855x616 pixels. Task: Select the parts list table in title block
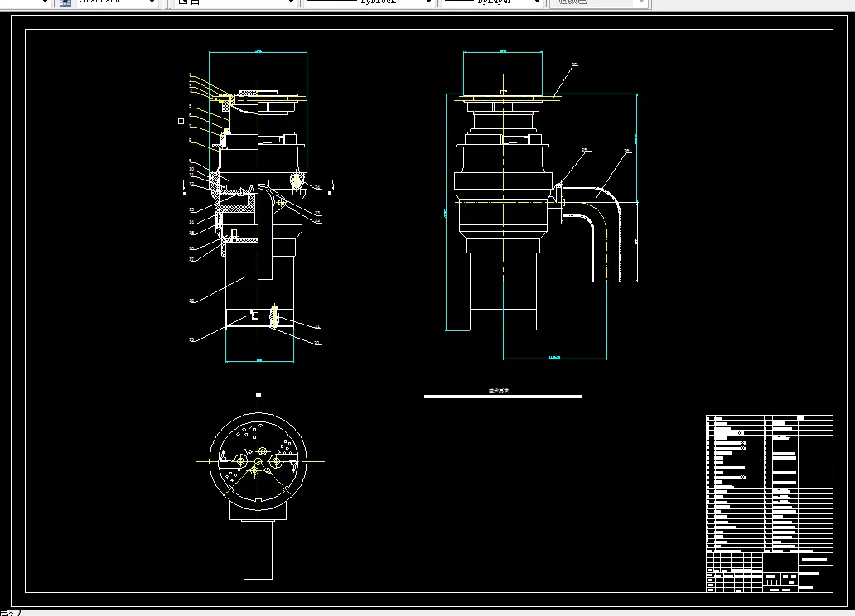(x=770, y=483)
